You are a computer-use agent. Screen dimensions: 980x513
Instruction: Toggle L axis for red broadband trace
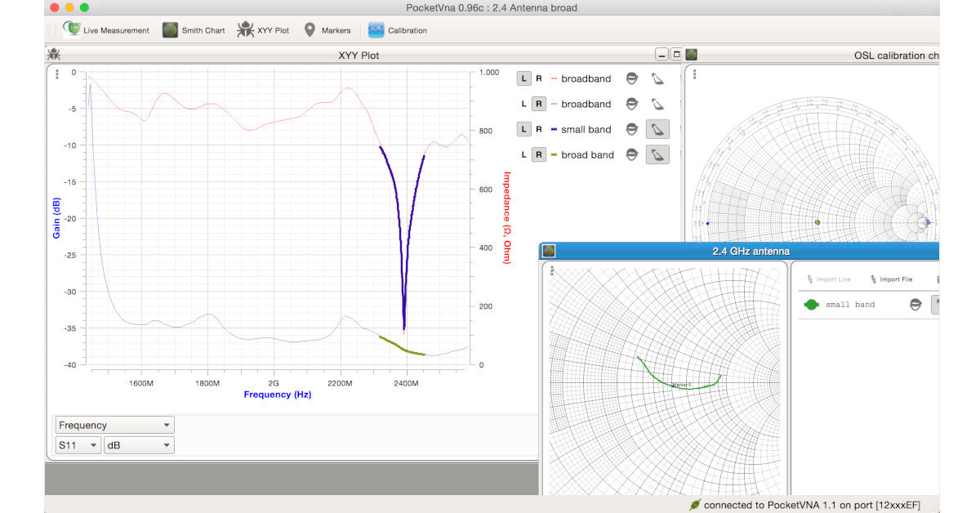click(524, 79)
